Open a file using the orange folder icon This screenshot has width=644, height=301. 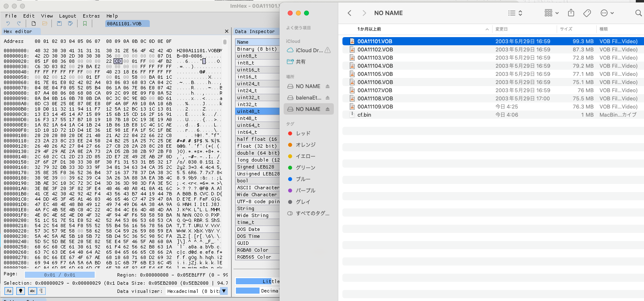click(45, 24)
